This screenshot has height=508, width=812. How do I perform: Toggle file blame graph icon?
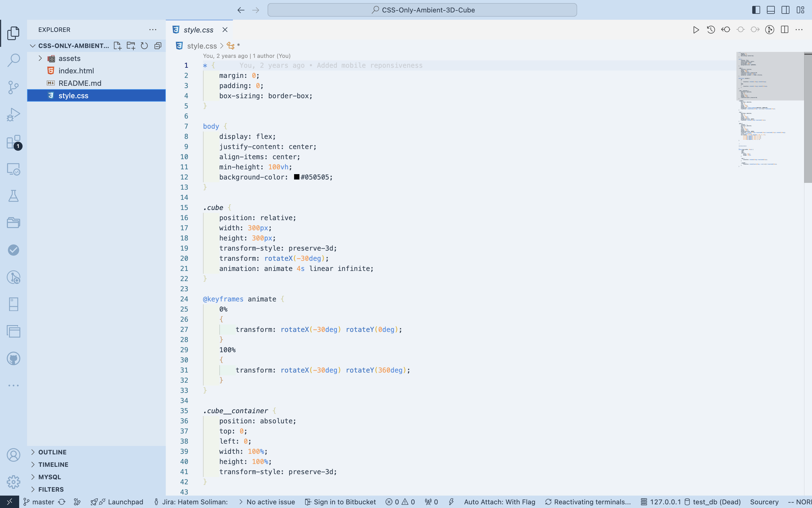(x=770, y=30)
